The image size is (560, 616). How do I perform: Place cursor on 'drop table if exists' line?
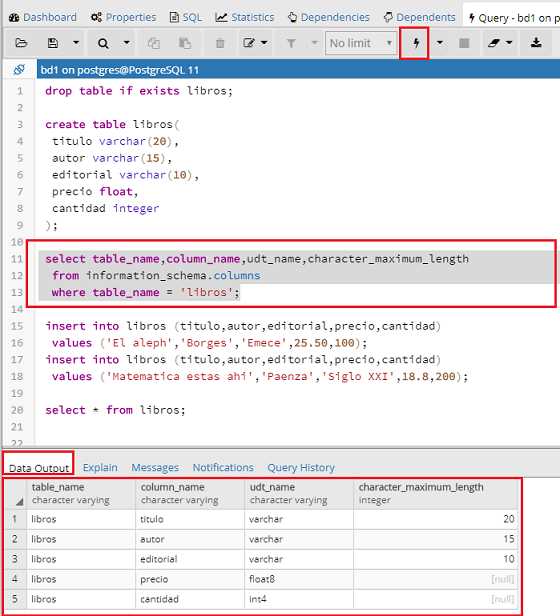139,91
